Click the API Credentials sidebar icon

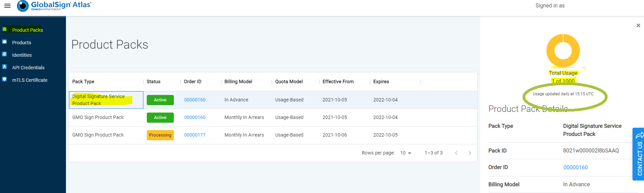pyautogui.click(x=5, y=67)
